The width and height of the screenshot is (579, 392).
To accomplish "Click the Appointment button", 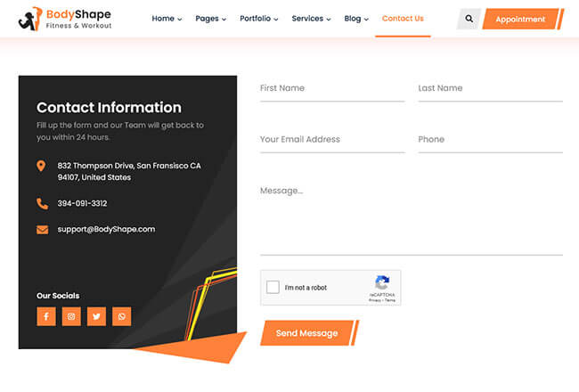I will (x=520, y=19).
